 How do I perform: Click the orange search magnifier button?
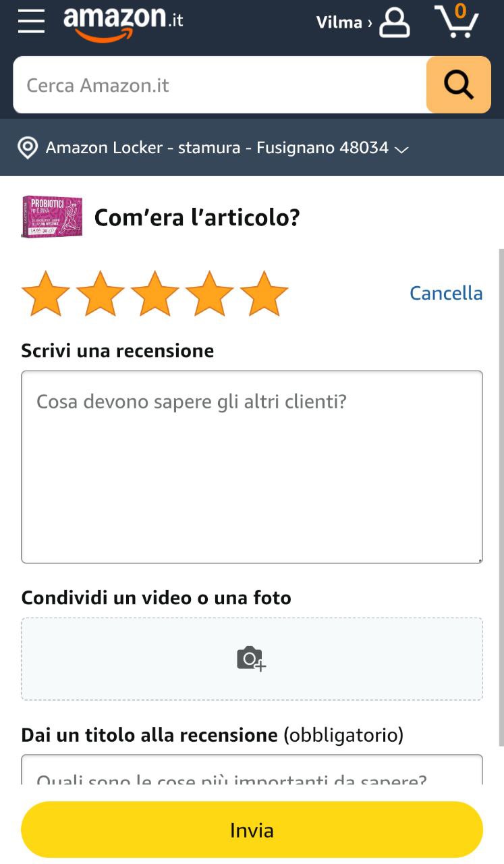pos(459,84)
